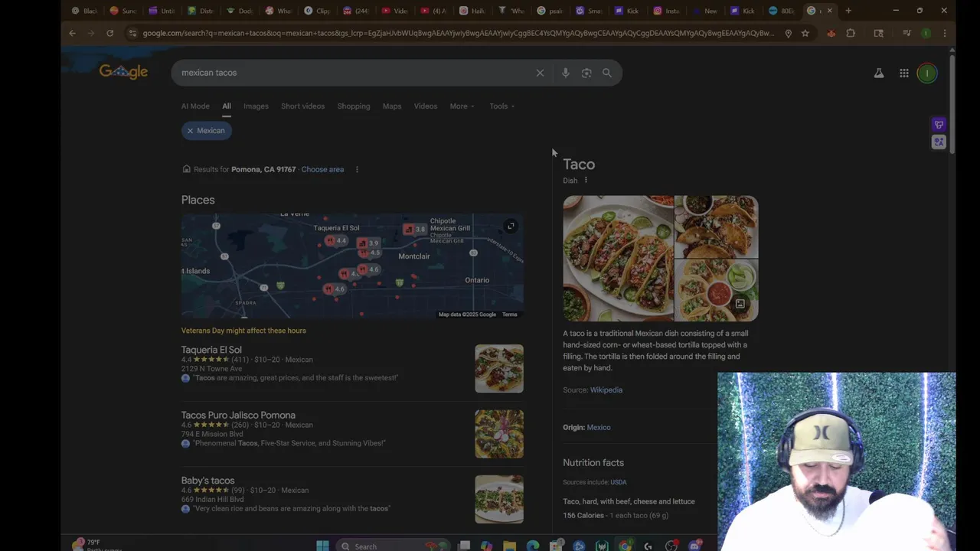
Task: Open Google Lens image search
Action: click(x=586, y=73)
